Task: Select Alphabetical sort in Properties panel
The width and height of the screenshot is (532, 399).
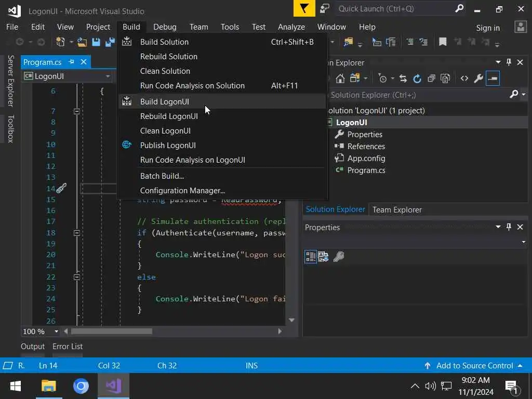Action: [x=323, y=257]
